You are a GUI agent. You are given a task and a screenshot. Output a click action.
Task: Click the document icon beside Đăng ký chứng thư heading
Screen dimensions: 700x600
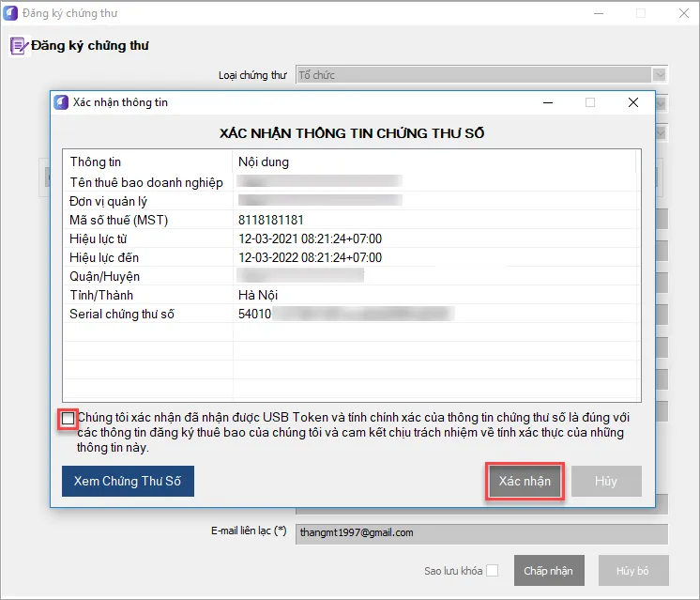point(18,45)
